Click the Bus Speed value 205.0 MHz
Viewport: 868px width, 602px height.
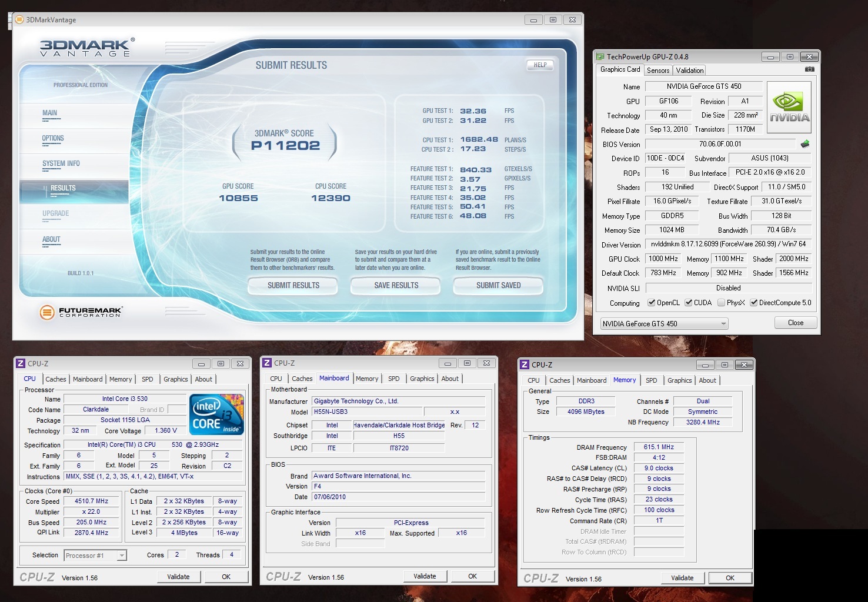click(91, 523)
